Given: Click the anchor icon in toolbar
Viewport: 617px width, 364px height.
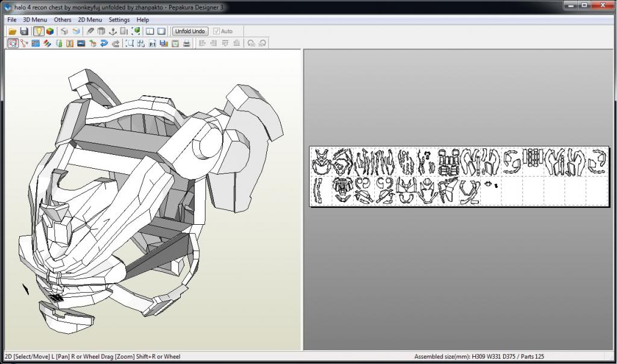Looking at the screenshot, I should pos(113,31).
